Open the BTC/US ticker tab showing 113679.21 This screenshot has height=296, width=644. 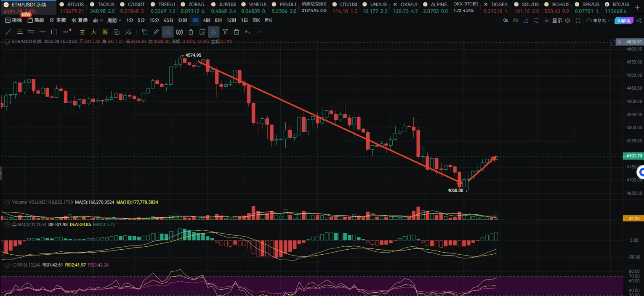click(71, 7)
